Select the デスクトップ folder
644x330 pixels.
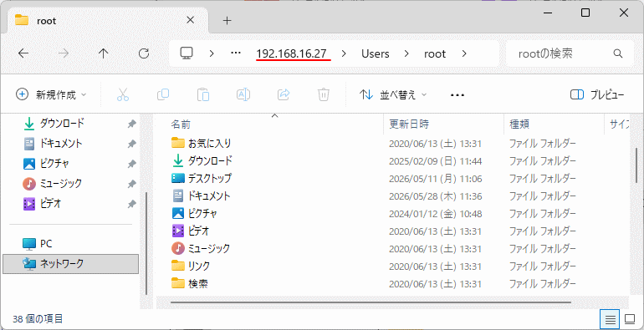pos(202,178)
